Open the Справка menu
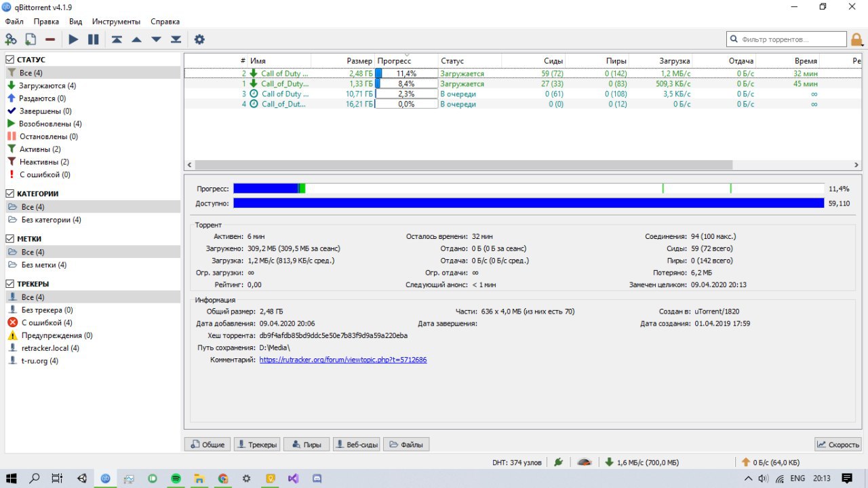Screen dimensions: 868x488 click(x=165, y=22)
